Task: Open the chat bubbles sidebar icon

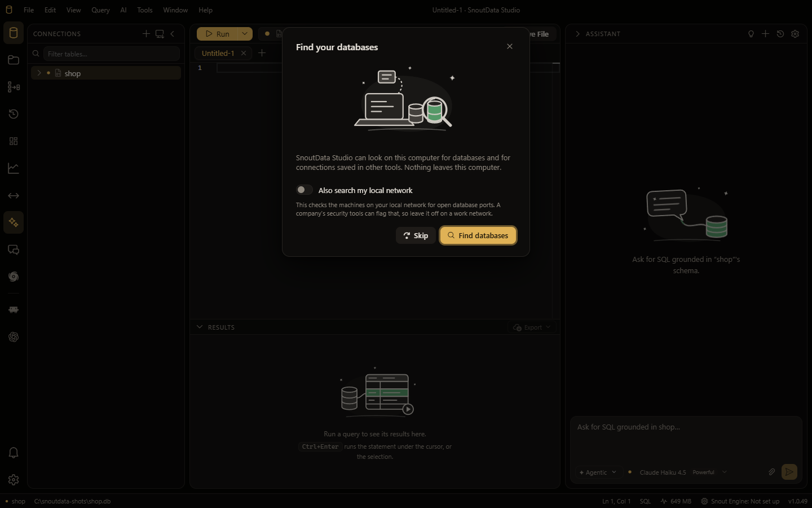Action: [x=14, y=249]
